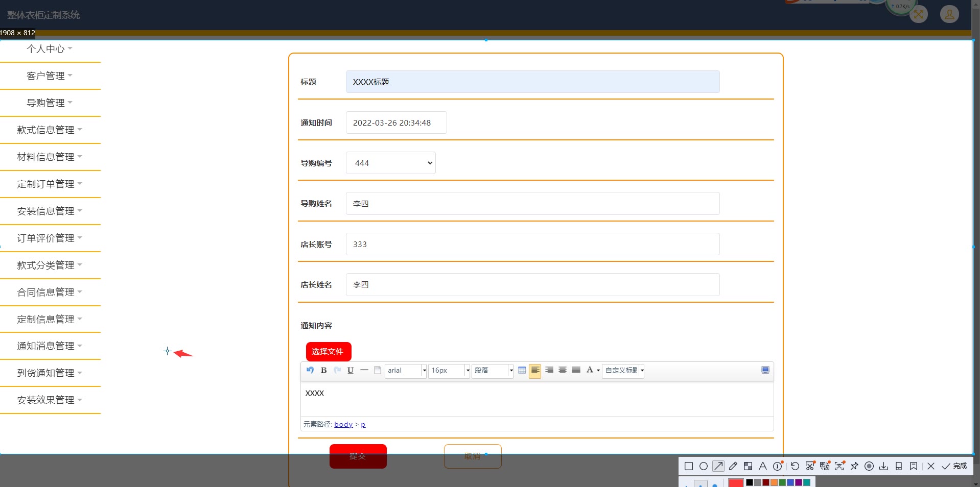Toggle underline formatting in editor

351,371
